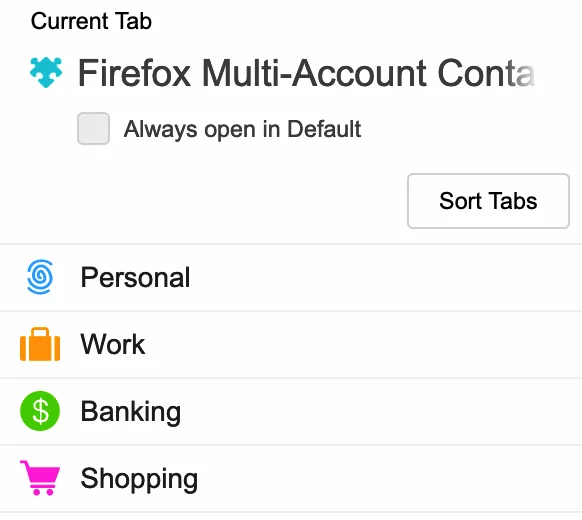This screenshot has width=582, height=520.
Task: Pick the Shopping container label
Action: (139, 479)
